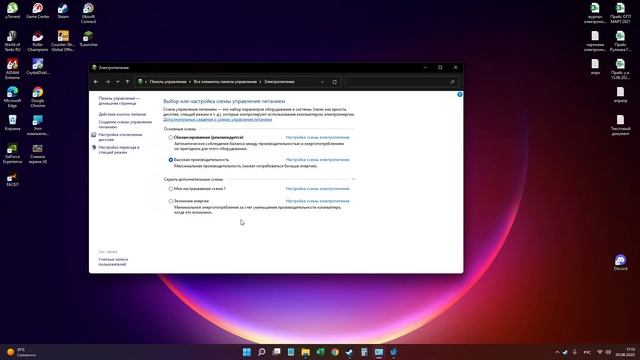
Task: Open the uTorrent desktop shortcut
Action: (12, 11)
